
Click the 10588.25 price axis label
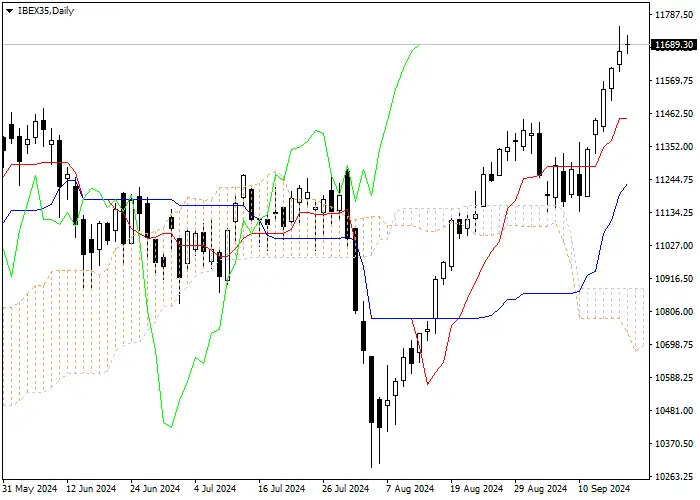coord(674,378)
